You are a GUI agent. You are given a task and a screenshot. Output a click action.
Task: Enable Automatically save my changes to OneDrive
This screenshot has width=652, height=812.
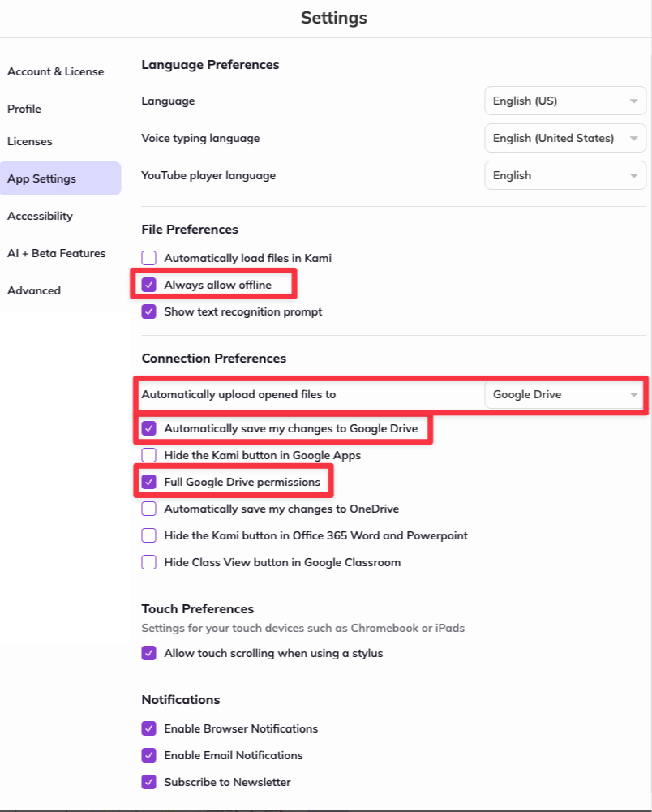(148, 509)
